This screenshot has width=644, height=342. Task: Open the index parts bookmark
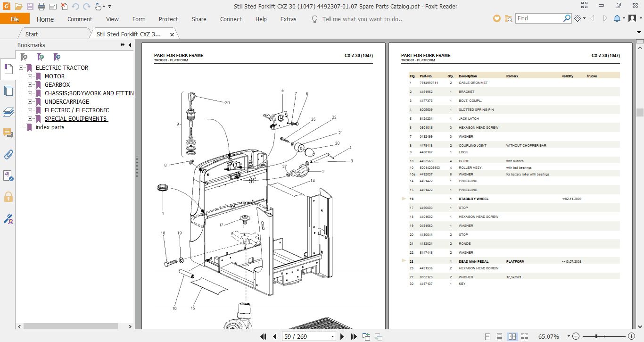coord(50,127)
